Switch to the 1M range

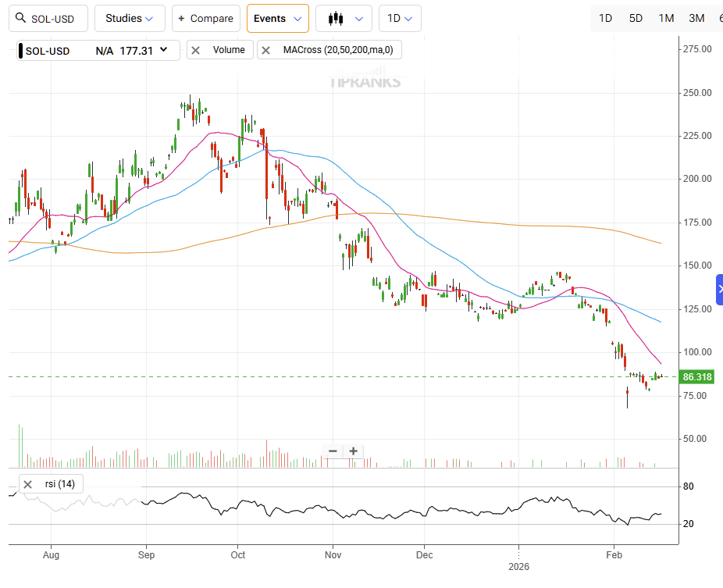(666, 18)
